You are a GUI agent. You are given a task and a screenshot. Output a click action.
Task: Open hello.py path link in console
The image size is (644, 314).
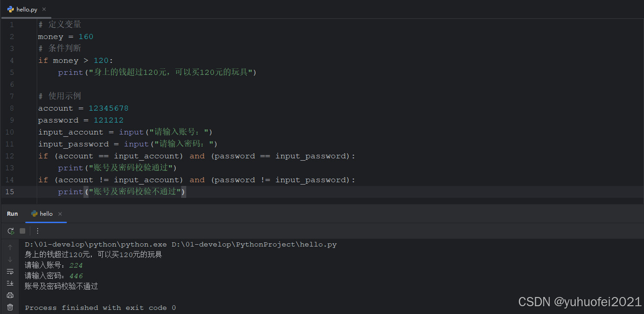click(254, 244)
